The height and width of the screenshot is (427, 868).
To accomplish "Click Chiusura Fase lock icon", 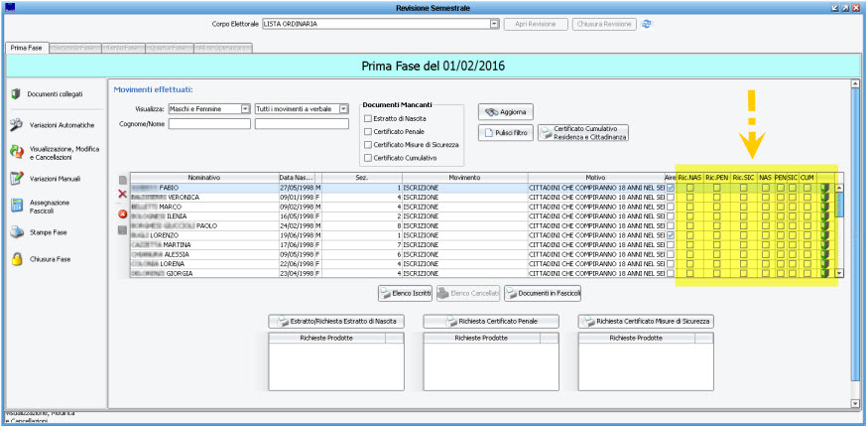I will [x=17, y=259].
